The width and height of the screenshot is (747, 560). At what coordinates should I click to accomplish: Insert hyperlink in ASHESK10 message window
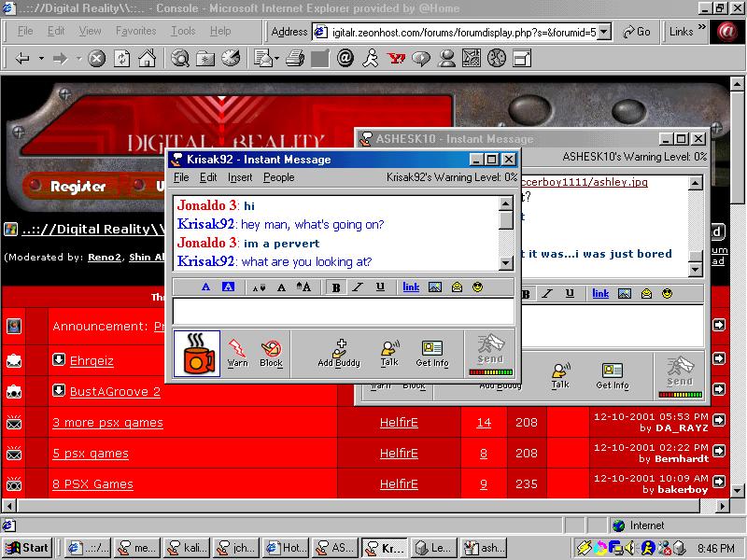pyautogui.click(x=600, y=294)
